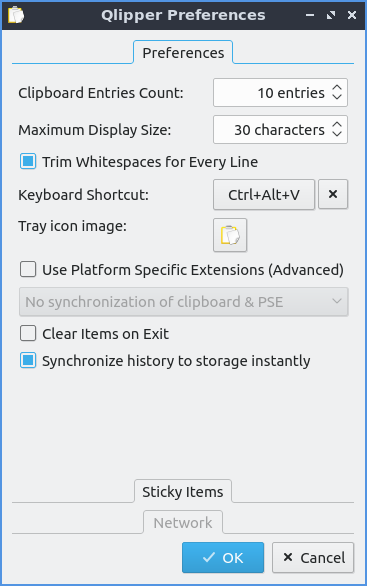Decrease Clipboard Entries Count with the down arrow
The width and height of the screenshot is (367, 586).
tap(337, 97)
